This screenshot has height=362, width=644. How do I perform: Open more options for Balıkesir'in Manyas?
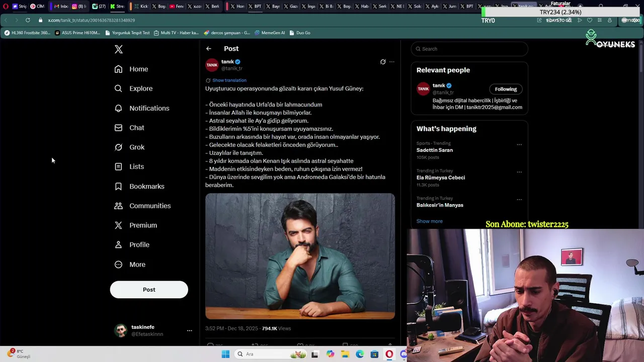point(519,200)
